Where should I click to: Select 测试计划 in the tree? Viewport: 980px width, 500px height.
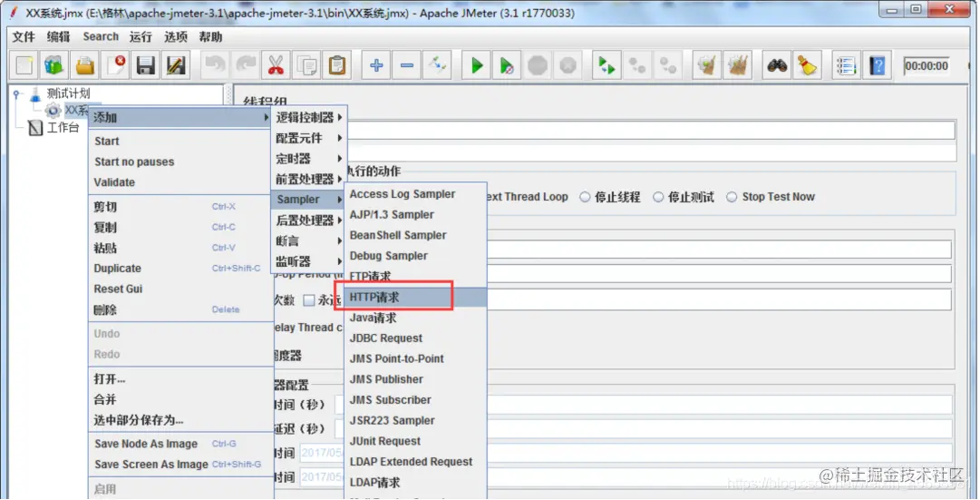pyautogui.click(x=68, y=93)
